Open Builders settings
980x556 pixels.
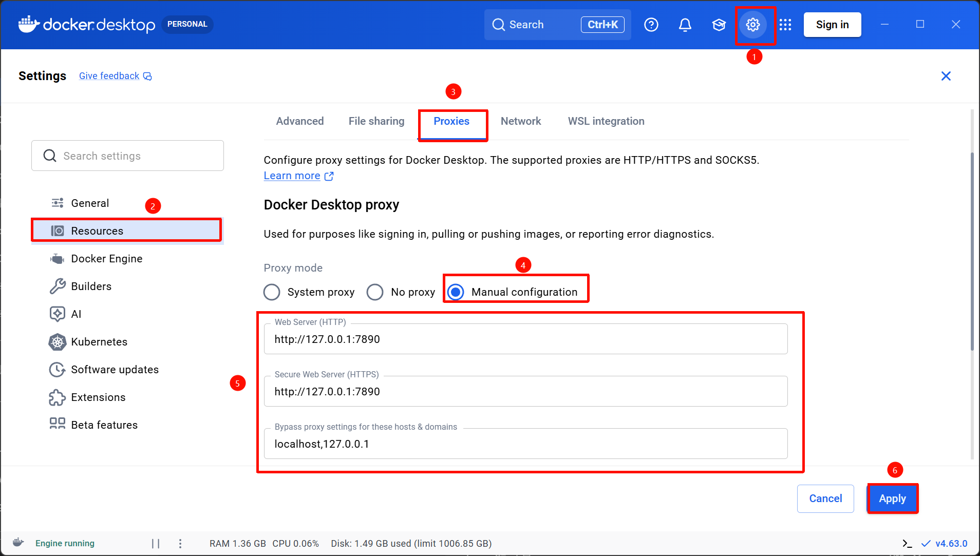tap(127, 286)
